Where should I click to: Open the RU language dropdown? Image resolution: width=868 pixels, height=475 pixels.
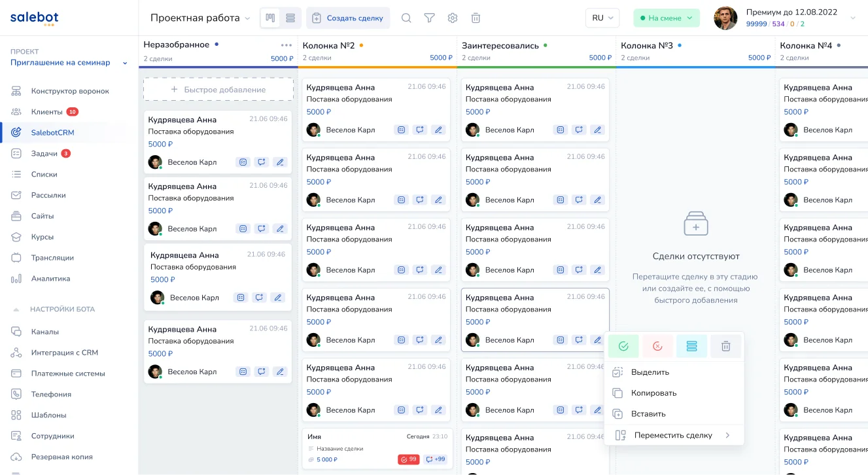[x=602, y=18]
